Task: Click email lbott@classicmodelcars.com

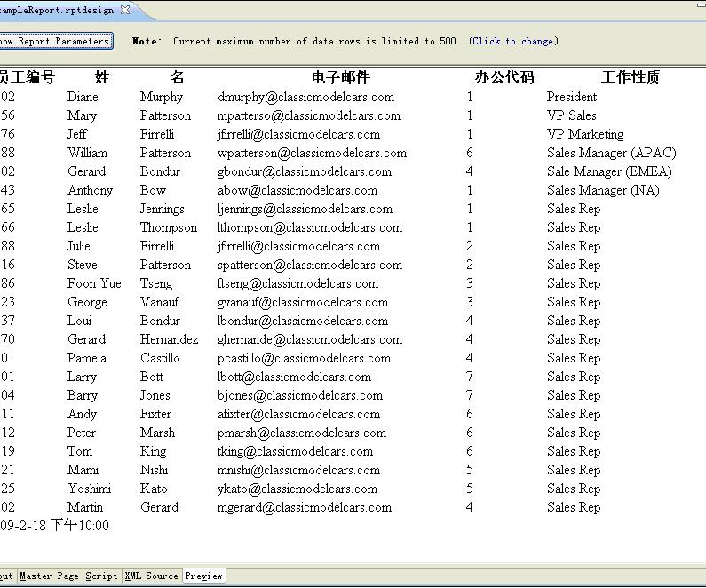Action: tap(294, 377)
